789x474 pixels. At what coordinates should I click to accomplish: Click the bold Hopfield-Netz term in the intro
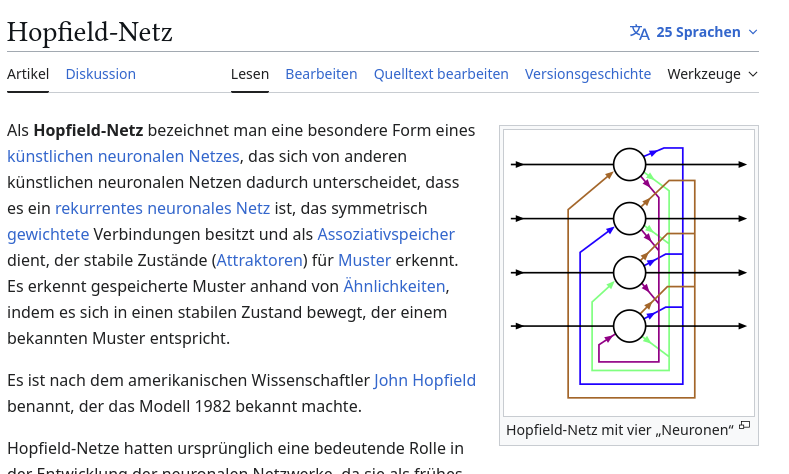[x=89, y=130]
